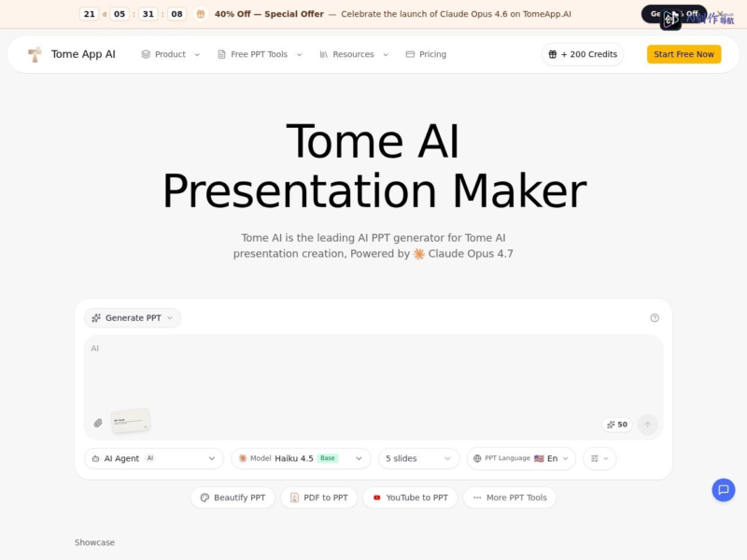Change the Haiku 4.5 model selection
Screen dimensions: 747x560
[x=301, y=458]
